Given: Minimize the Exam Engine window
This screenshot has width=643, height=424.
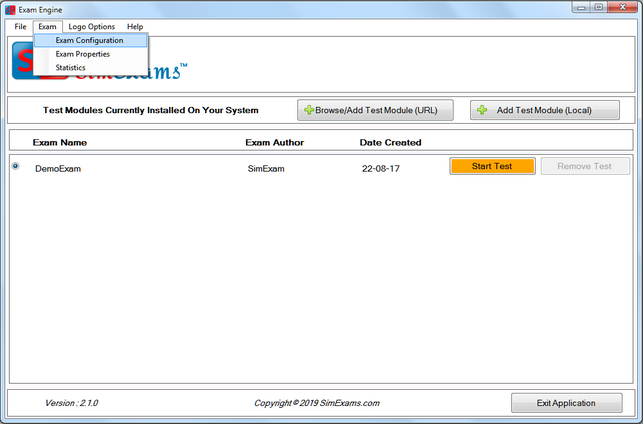Looking at the screenshot, I should coord(581,7).
